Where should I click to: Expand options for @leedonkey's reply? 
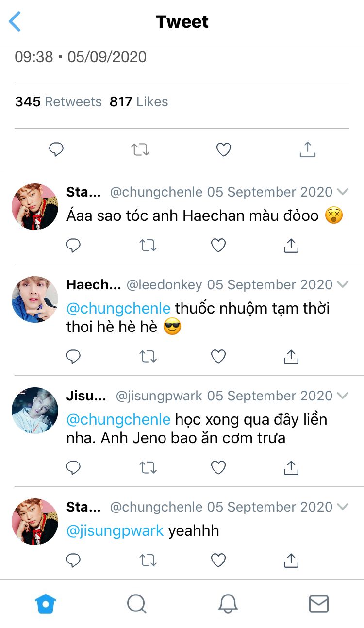(x=343, y=284)
